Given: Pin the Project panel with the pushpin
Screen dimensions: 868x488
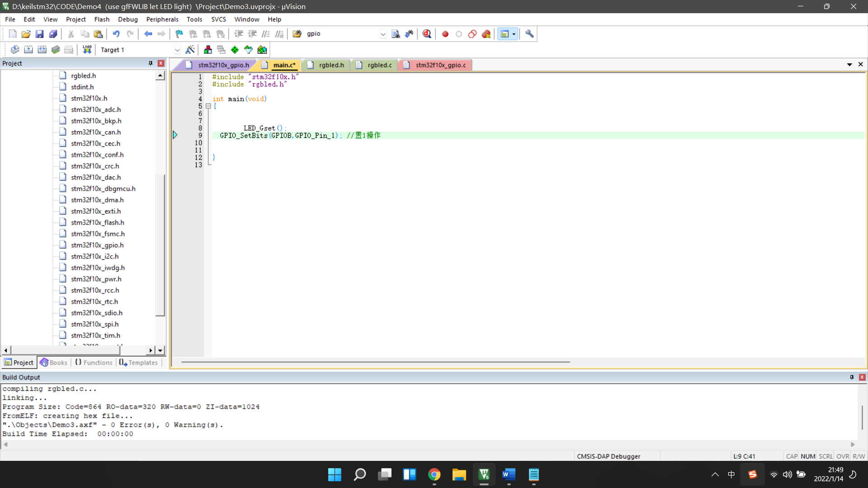Looking at the screenshot, I should (x=151, y=63).
